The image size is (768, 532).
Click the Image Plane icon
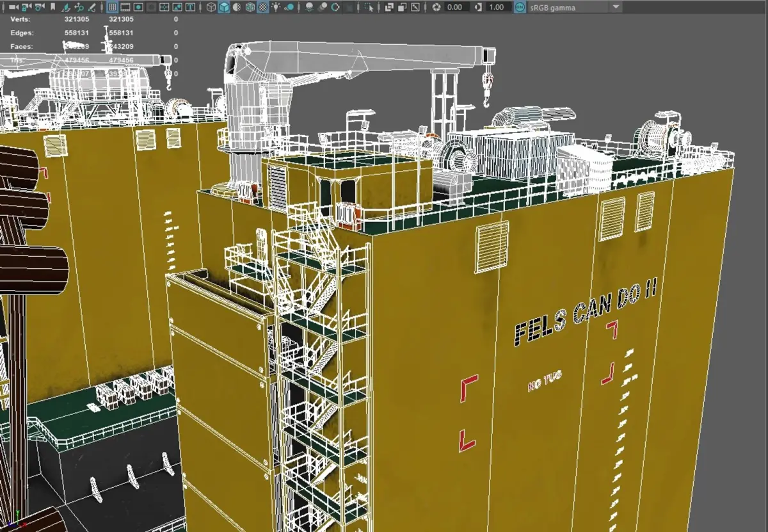(x=66, y=7)
